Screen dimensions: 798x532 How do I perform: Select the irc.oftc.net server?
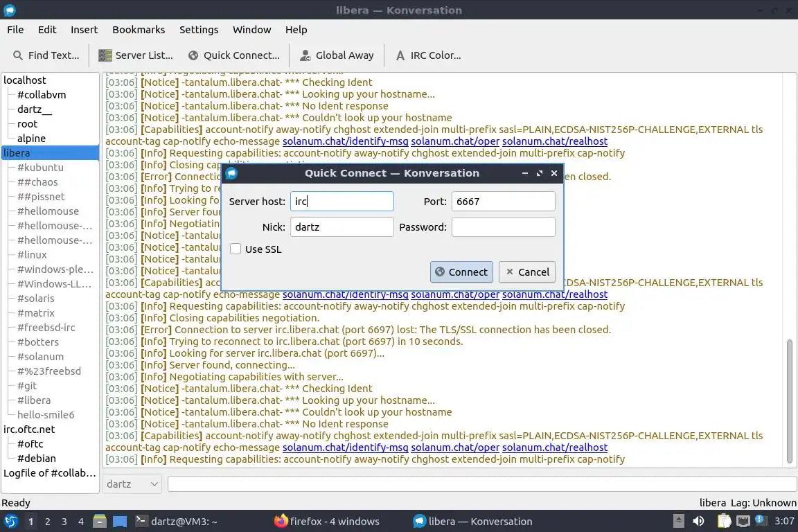tap(30, 429)
